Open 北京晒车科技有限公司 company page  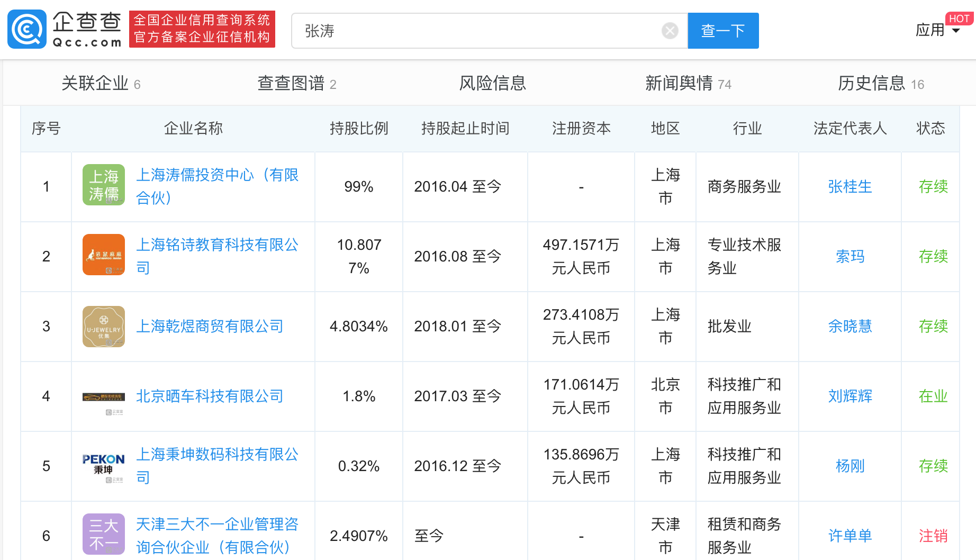click(x=210, y=396)
